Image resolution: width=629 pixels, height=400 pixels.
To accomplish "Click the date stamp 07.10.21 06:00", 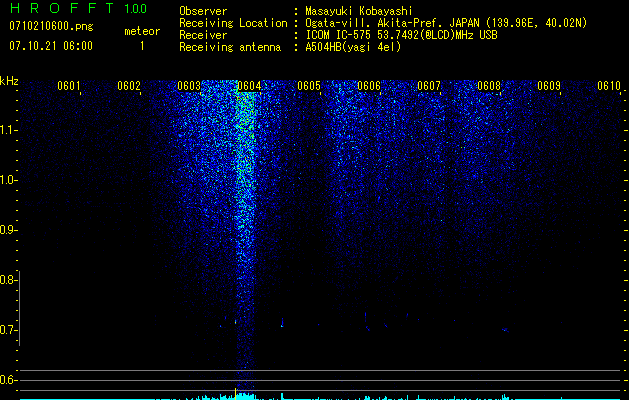I will point(51,46).
